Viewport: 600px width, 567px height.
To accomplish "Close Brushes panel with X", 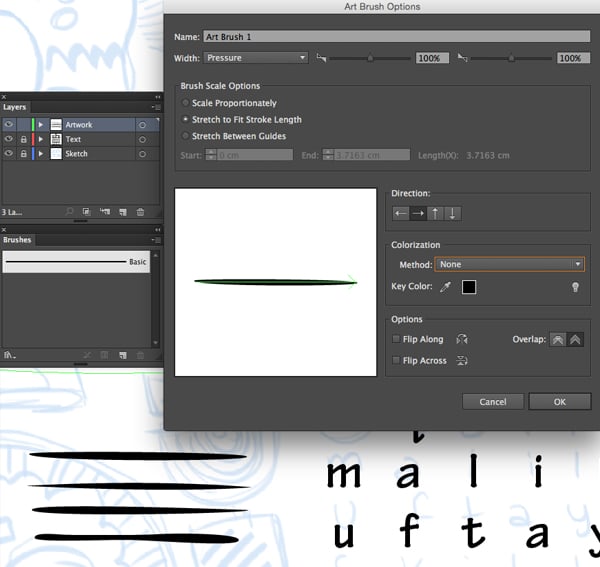I will point(4,230).
